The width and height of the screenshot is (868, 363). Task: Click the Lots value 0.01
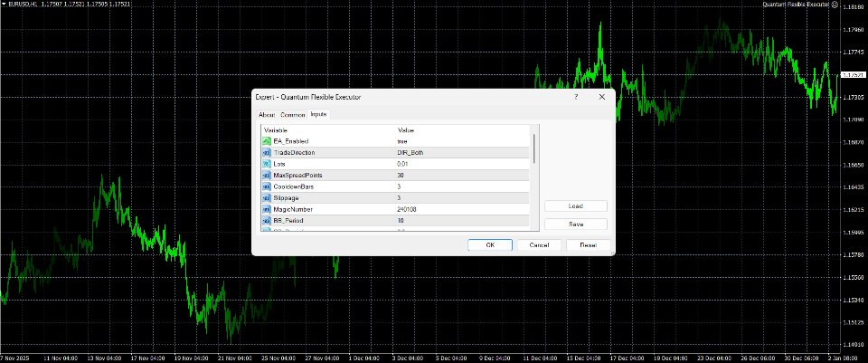coord(402,164)
